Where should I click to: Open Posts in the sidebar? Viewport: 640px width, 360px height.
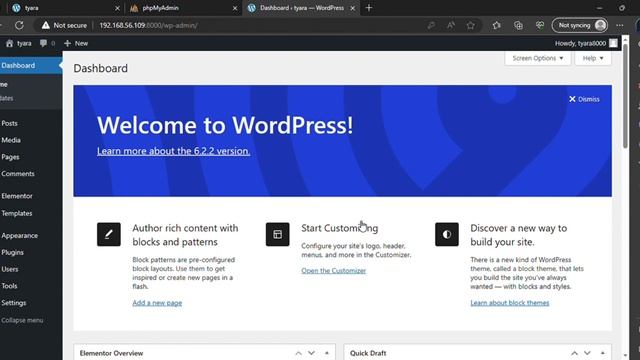point(31,123)
